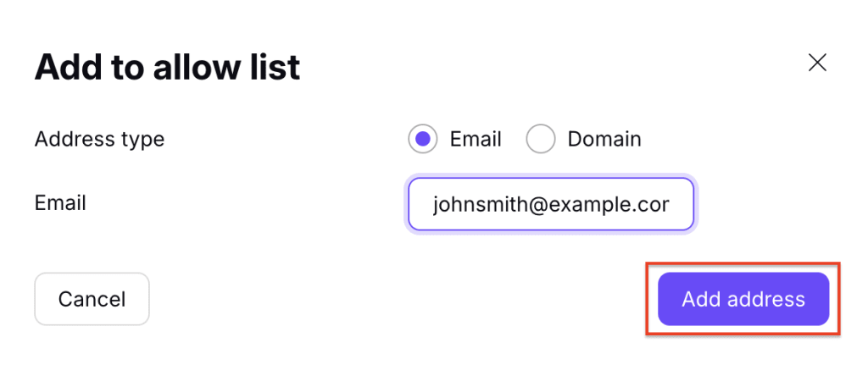Choose Email as the address type
868x365 pixels.
click(x=422, y=139)
